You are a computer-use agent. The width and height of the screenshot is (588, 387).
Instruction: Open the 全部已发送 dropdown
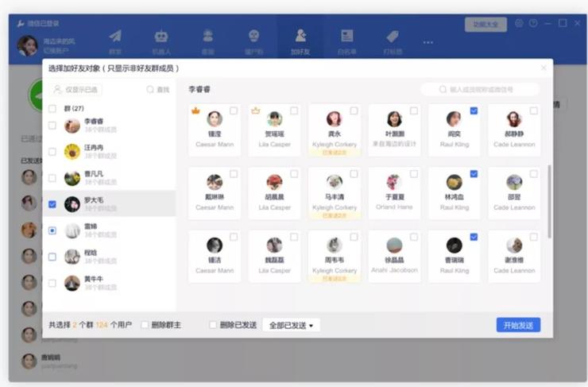(292, 325)
